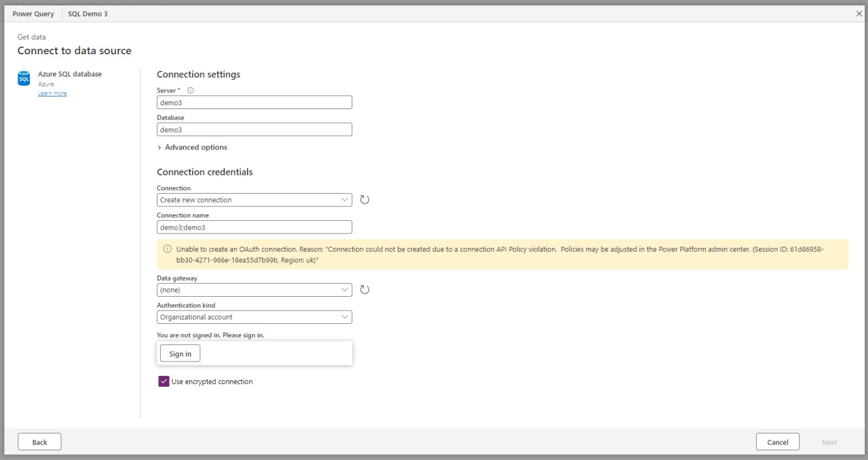The image size is (868, 460).
Task: Click the Server field info icon
Action: tap(191, 90)
